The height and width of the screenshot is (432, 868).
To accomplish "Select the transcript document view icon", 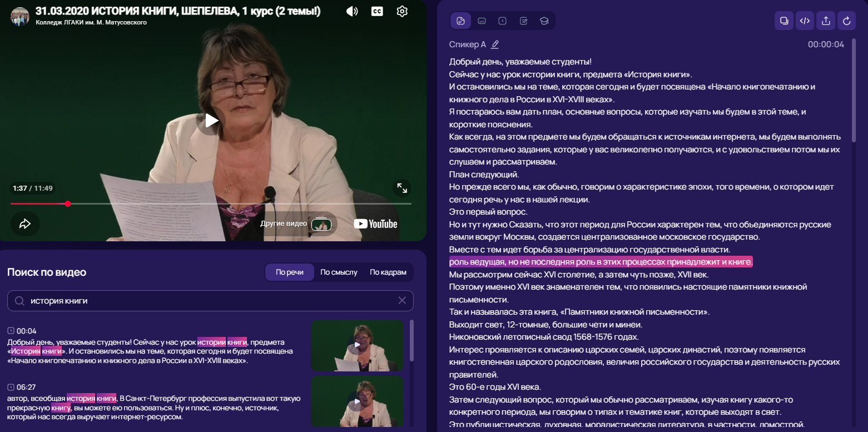I will (460, 21).
